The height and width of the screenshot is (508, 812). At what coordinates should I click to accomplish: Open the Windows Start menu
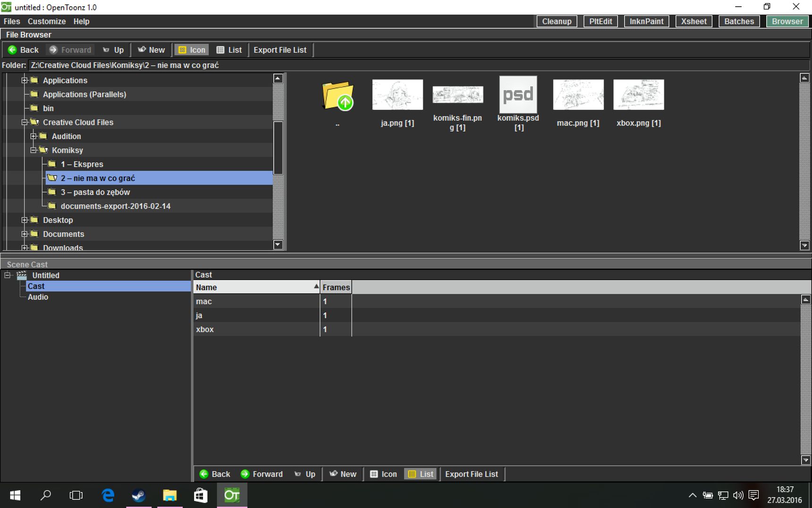pos(15,495)
